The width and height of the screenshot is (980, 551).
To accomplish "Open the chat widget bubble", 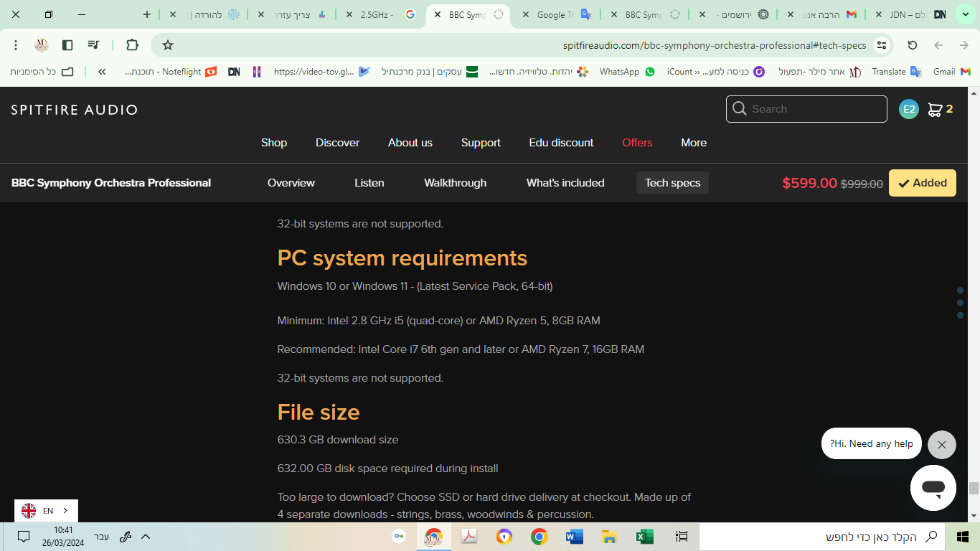I will (933, 488).
